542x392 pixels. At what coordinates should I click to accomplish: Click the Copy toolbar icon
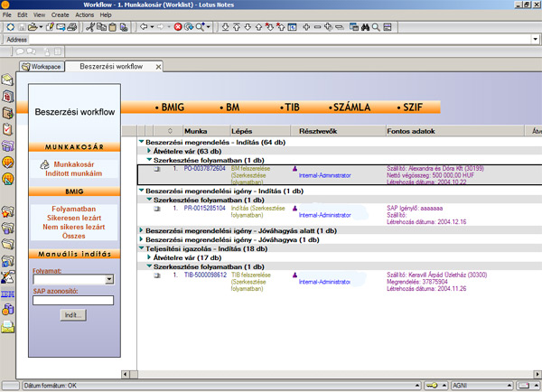[101, 27]
